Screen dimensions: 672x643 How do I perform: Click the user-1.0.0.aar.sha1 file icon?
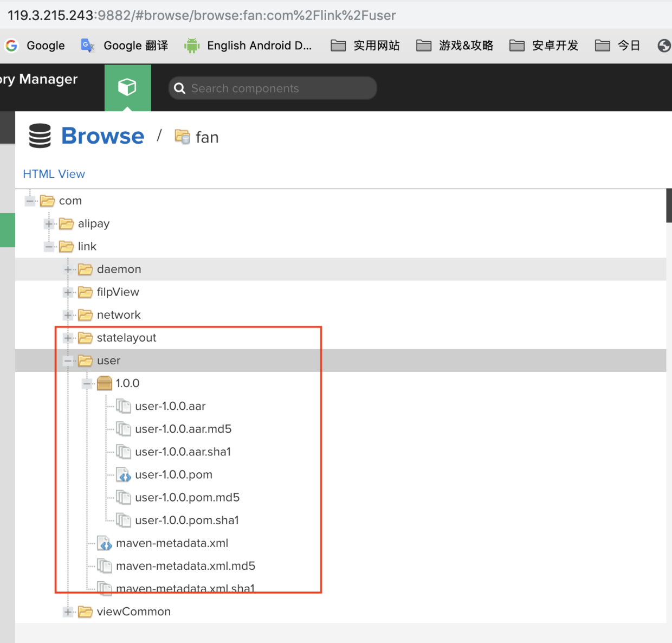click(124, 452)
